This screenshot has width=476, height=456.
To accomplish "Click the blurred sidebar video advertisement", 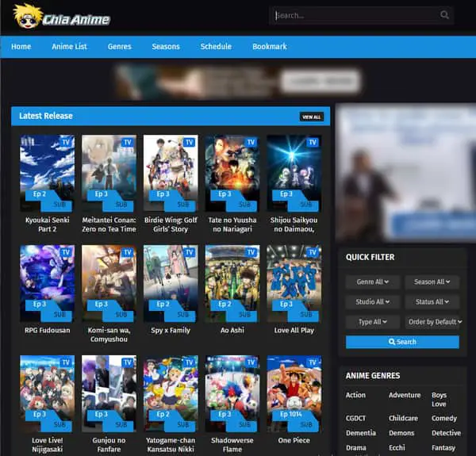I will [406, 173].
